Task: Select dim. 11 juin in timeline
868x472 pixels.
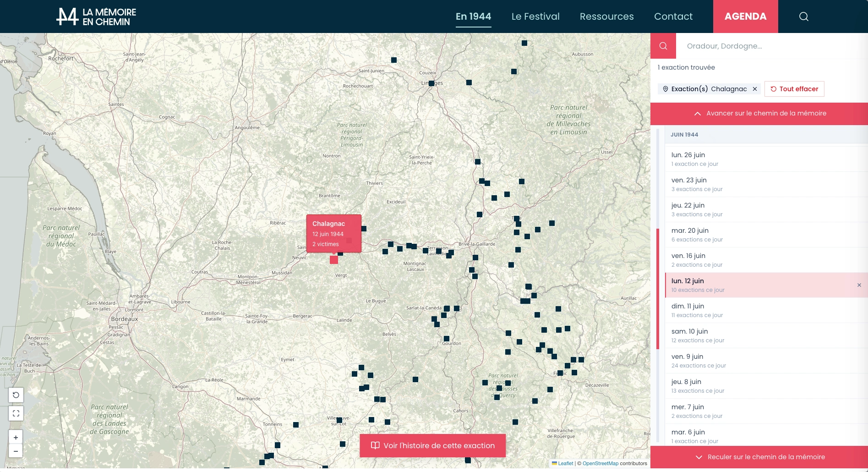Action: [x=766, y=310]
